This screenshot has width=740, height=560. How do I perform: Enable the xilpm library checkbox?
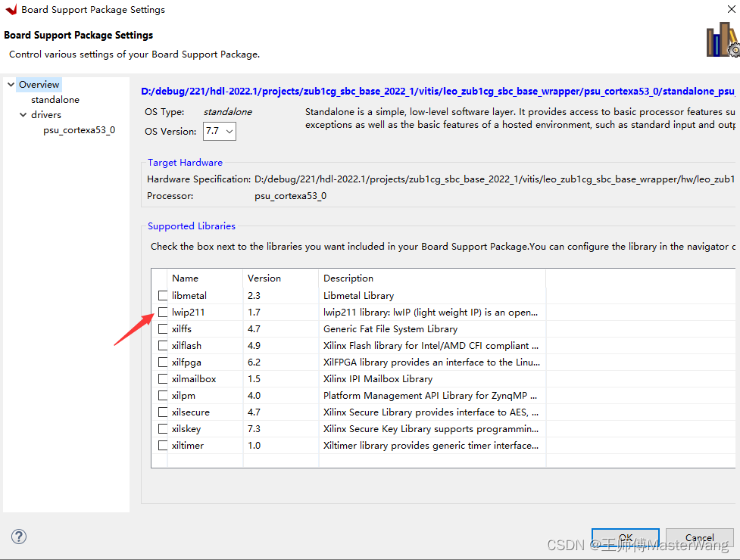[x=163, y=396]
